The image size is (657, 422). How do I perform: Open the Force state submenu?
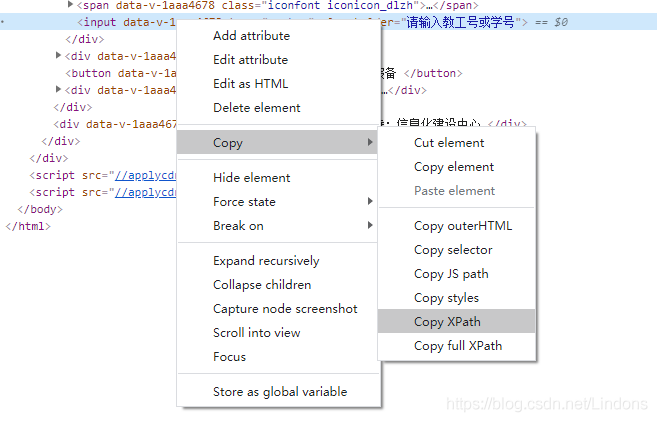coord(244,202)
